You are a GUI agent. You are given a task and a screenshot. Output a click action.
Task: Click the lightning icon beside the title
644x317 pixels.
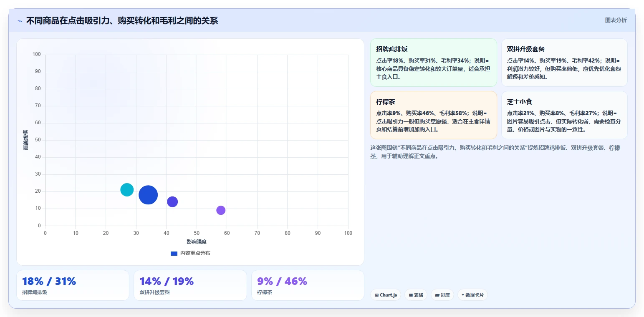tap(20, 21)
